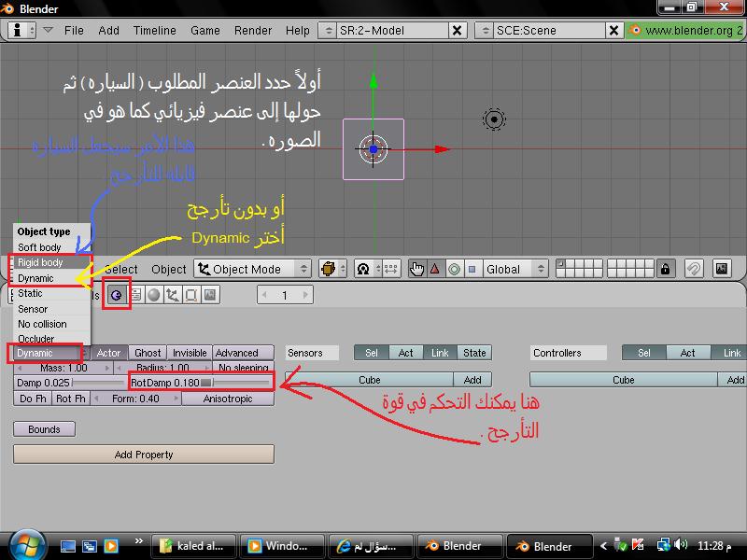Image resolution: width=747 pixels, height=560 pixels.
Task: Toggle the layer lock padlock icon
Action: [665, 269]
